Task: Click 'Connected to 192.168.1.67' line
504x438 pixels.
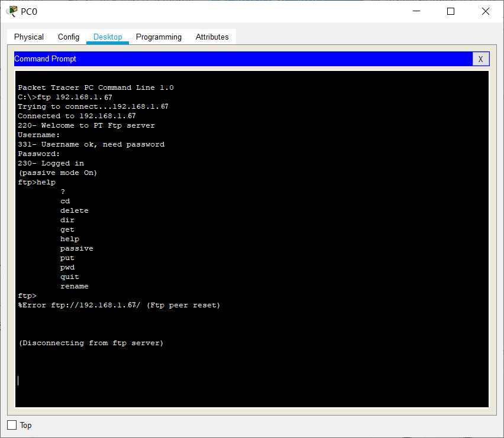Action: pos(77,116)
